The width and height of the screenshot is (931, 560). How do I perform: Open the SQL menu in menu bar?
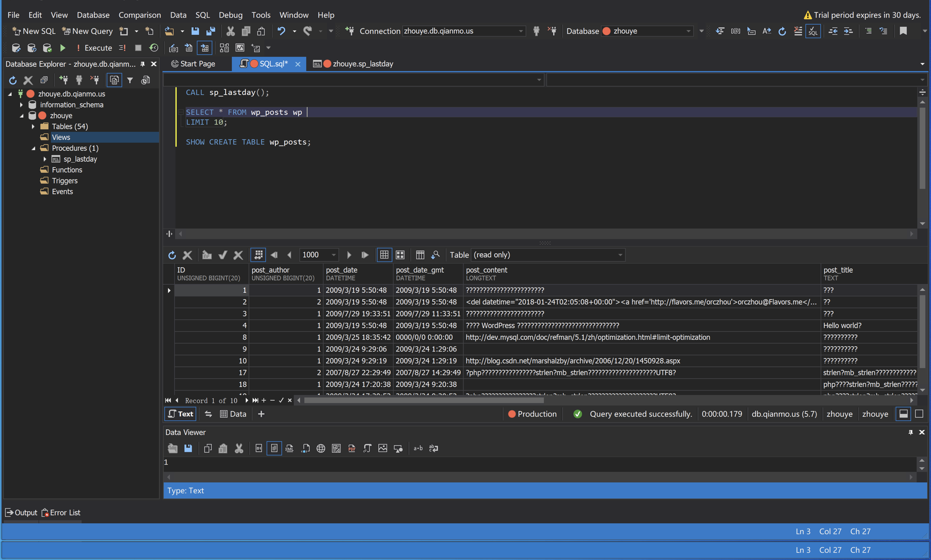pos(201,15)
